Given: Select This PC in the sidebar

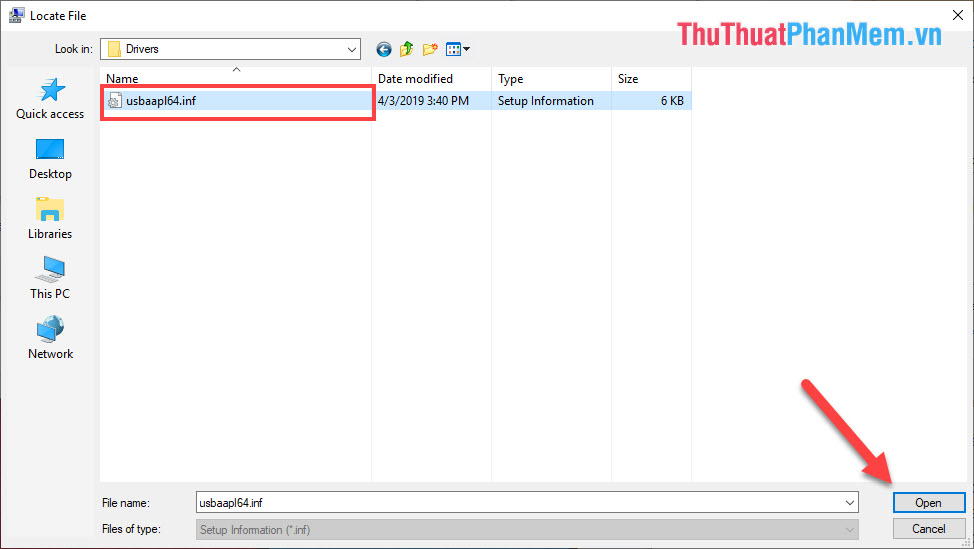Looking at the screenshot, I should point(50,279).
